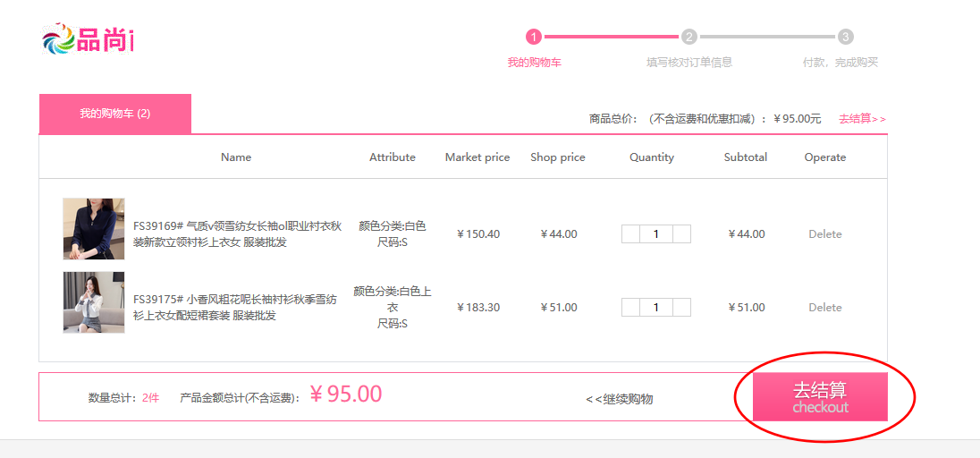Decrease quantity for the FS39175# item
Viewport: 980px width, 458px height.
630,308
